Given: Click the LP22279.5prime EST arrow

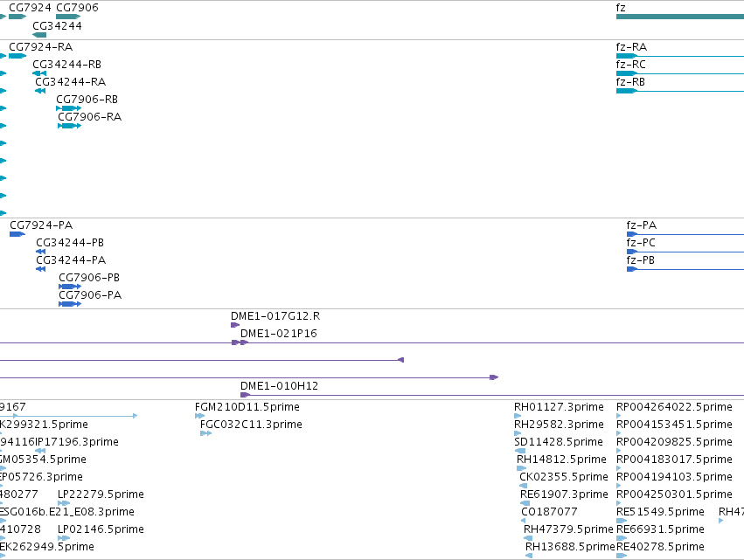Looking at the screenshot, I should click(x=64, y=503).
